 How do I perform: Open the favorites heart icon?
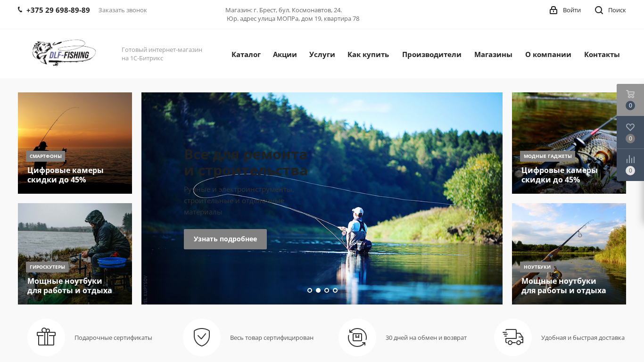pyautogui.click(x=630, y=127)
